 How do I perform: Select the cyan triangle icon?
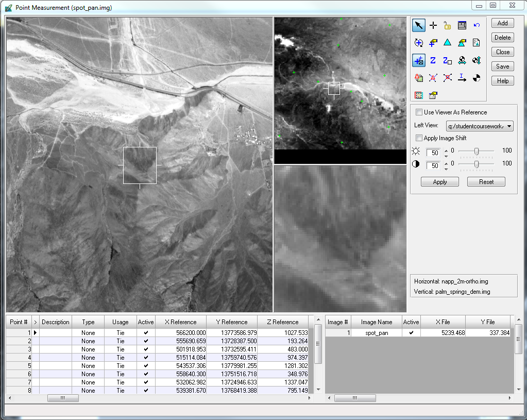[447, 43]
